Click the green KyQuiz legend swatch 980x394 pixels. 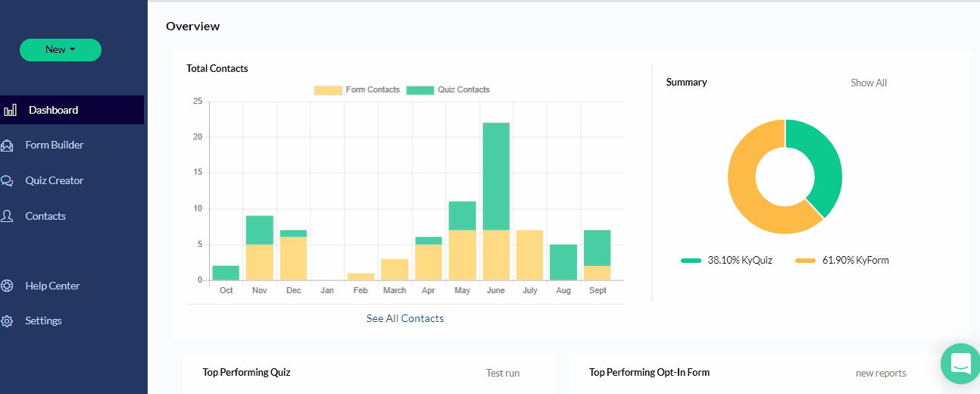[691, 261]
